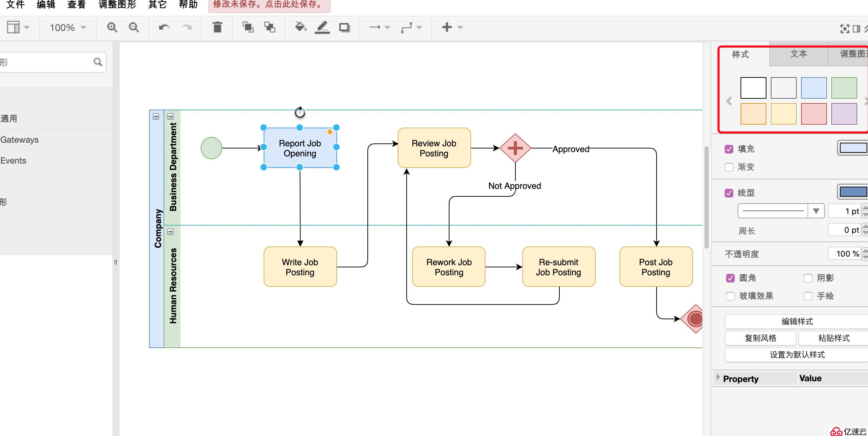This screenshot has height=436, width=868.
Task: Collapse the Company pool container
Action: [x=156, y=116]
